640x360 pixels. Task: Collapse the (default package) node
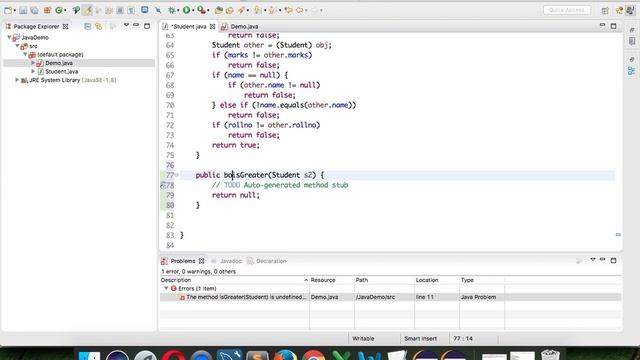pos(25,54)
